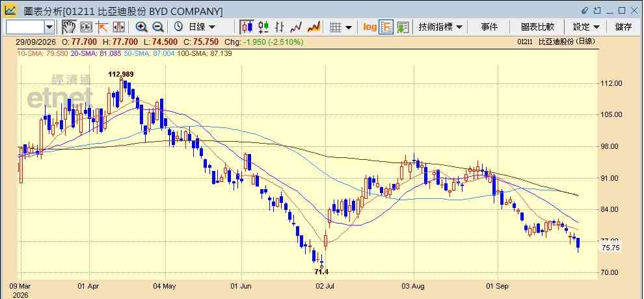Click the paperclip link icon

pos(585,10)
